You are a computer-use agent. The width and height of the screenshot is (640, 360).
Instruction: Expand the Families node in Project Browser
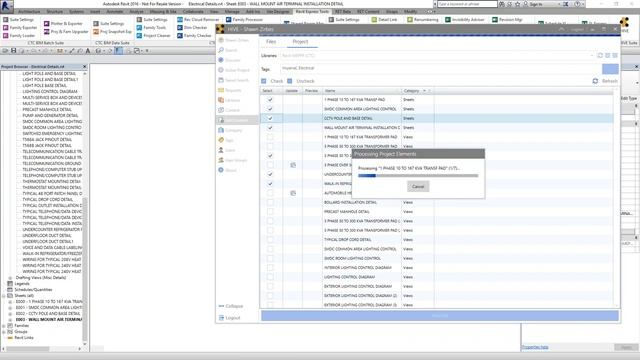pos(4,326)
